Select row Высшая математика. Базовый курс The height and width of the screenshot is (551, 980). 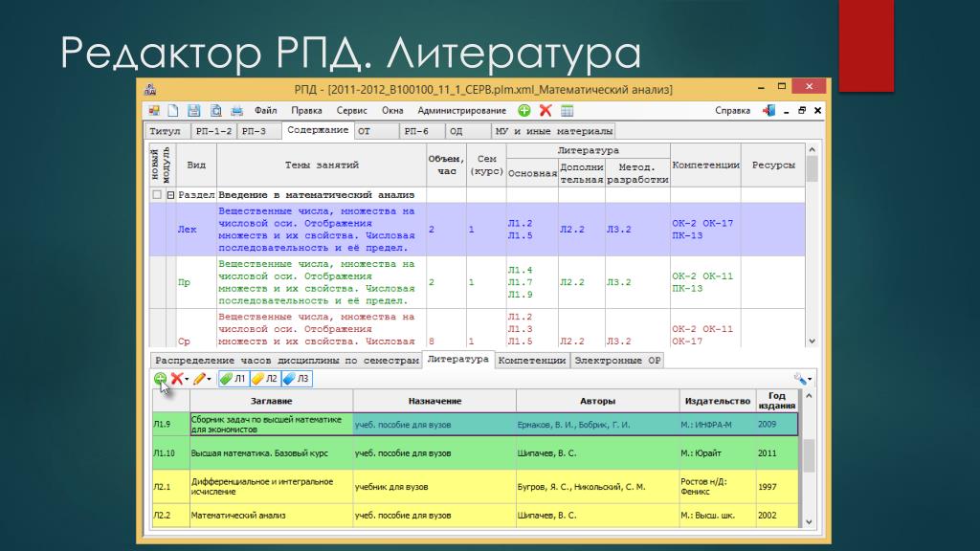[x=475, y=452]
